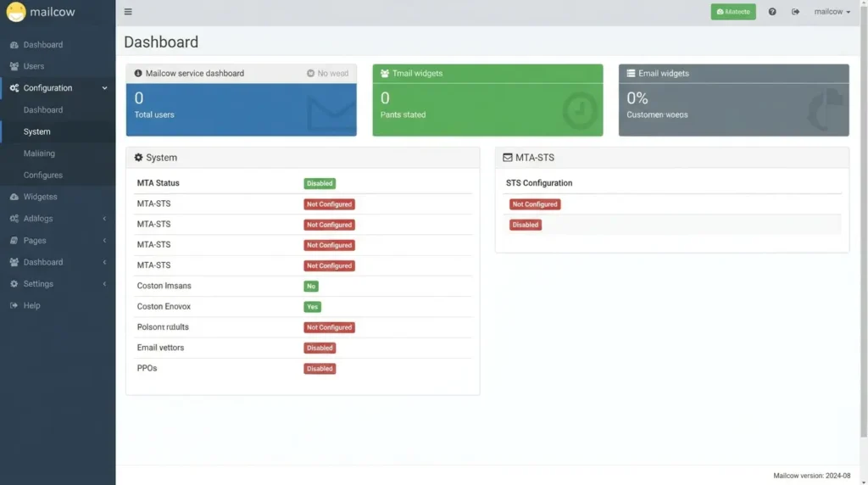The height and width of the screenshot is (485, 868).
Task: Click the top Dashboard sidebar icon
Action: (14, 45)
